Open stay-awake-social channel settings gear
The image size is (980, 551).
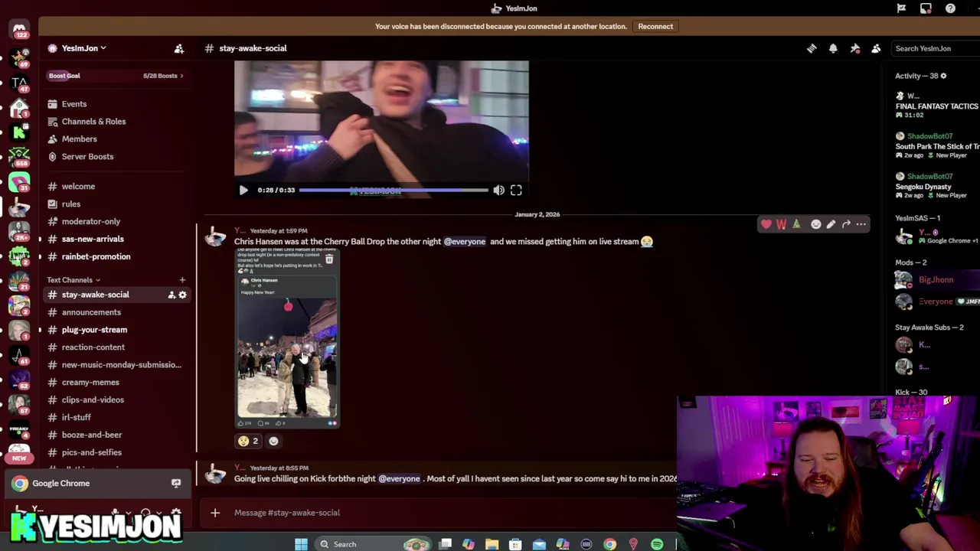click(x=182, y=295)
